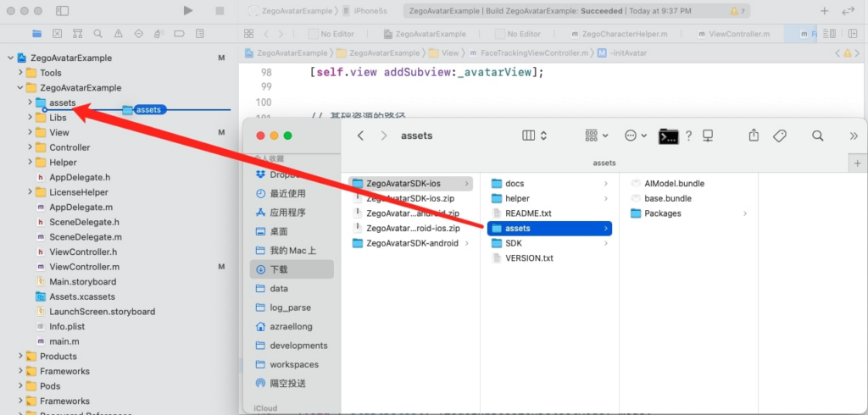
Task: Jump to previous issue arrow
Action: [837, 53]
